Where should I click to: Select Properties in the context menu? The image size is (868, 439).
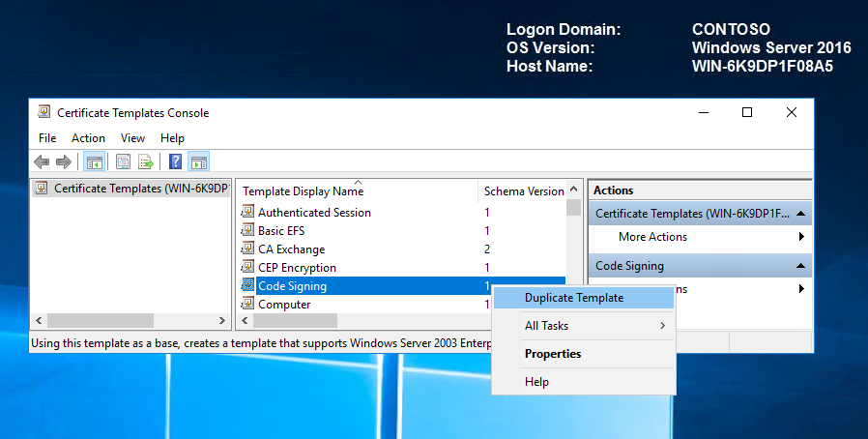(584, 354)
